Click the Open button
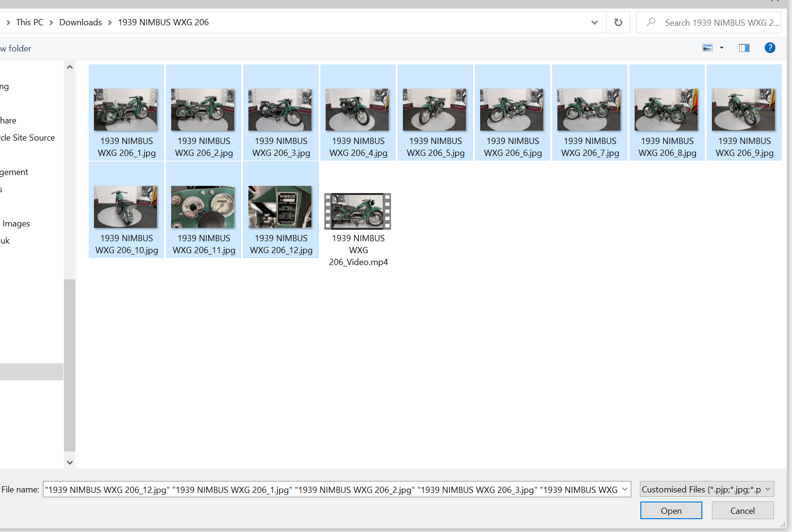The width and height of the screenshot is (792, 532). 671,511
